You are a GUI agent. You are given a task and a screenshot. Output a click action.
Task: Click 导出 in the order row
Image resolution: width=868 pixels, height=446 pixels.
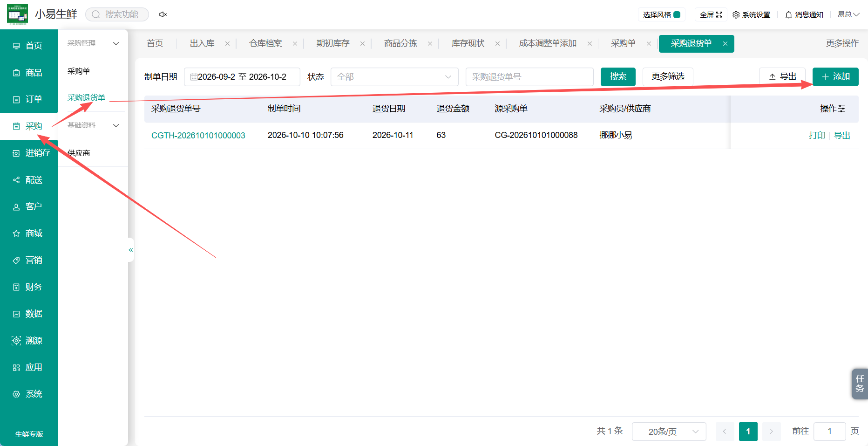pyautogui.click(x=842, y=136)
